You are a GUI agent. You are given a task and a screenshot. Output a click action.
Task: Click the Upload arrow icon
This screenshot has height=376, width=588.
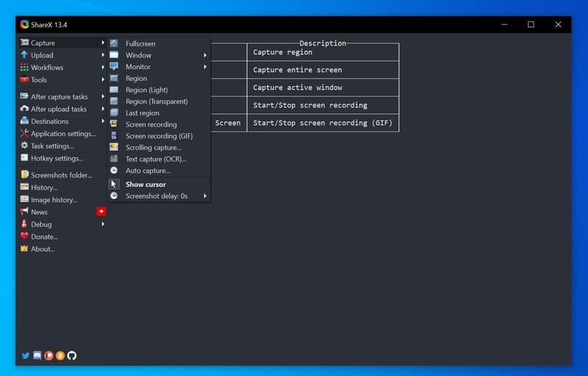click(24, 54)
